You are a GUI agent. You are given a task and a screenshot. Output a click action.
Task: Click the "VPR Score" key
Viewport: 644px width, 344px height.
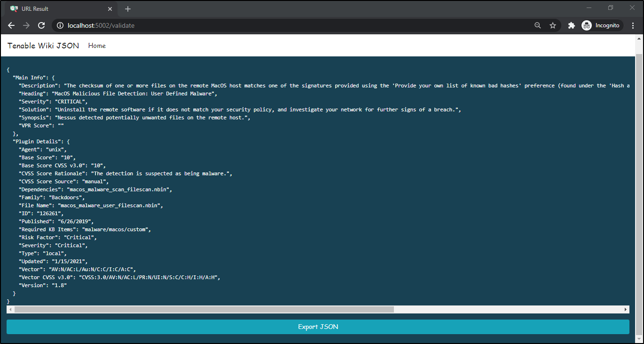pyautogui.click(x=35, y=125)
